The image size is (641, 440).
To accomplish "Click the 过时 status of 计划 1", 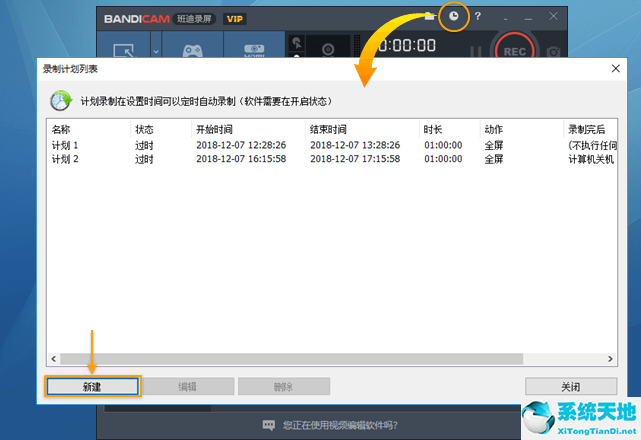I will point(144,145).
